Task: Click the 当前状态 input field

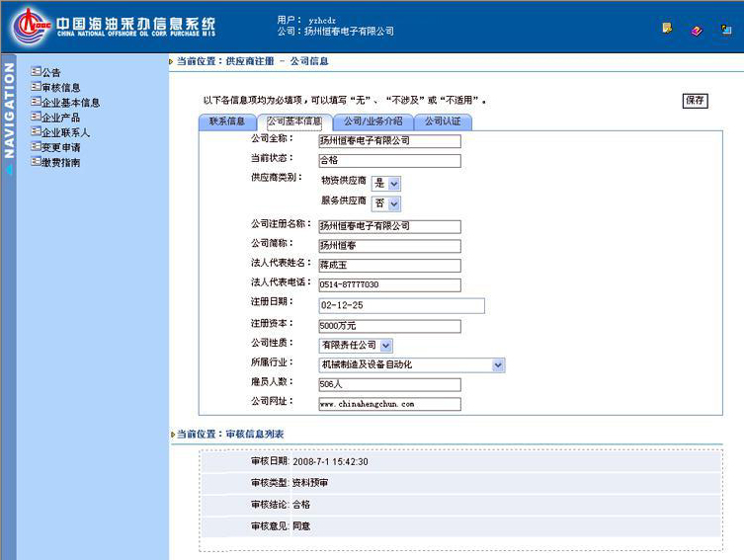Action: tap(389, 161)
